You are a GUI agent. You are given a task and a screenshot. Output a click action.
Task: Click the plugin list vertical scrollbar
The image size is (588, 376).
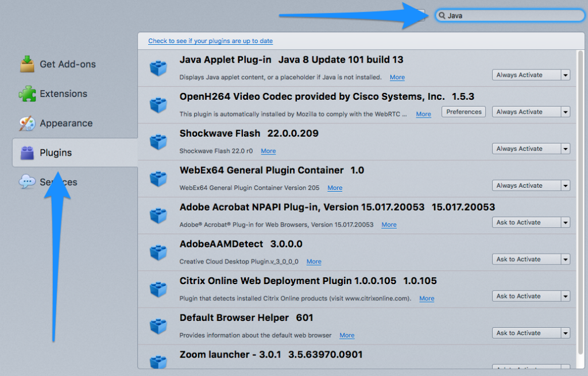point(581,203)
